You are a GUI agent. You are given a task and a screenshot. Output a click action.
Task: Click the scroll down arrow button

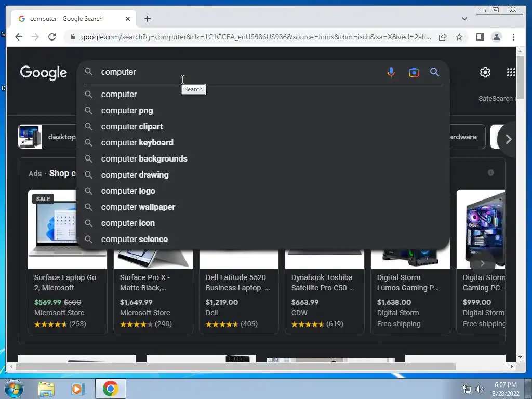point(520,357)
